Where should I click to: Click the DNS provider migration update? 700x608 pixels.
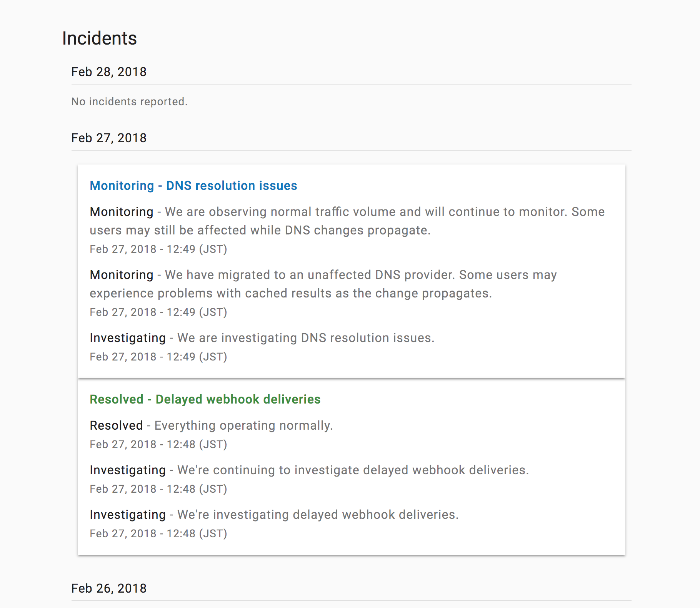(x=323, y=284)
